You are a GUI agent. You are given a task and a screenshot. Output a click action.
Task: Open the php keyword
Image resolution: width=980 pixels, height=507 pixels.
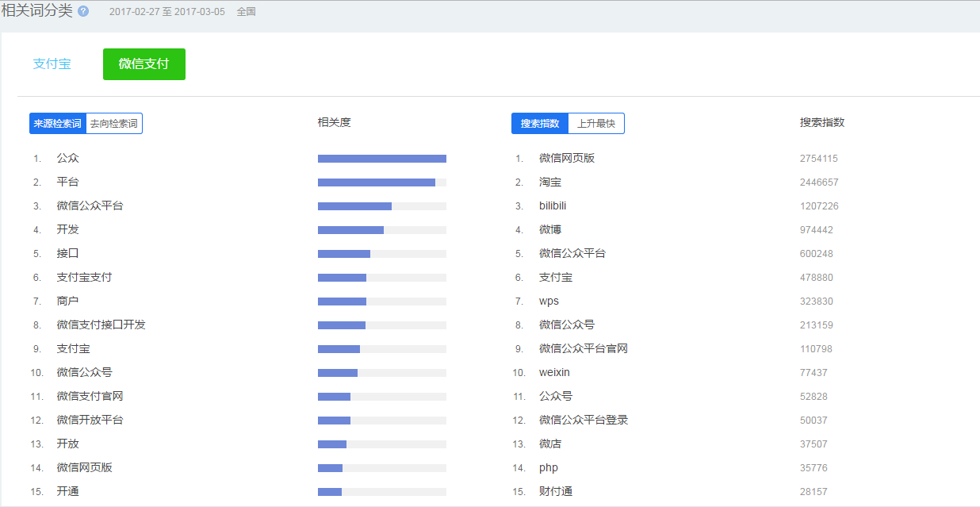click(549, 468)
